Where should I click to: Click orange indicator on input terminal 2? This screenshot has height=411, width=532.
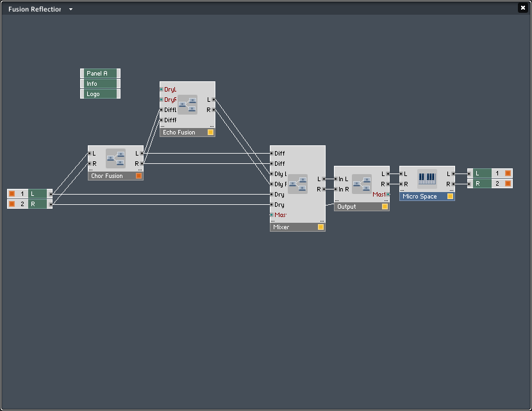[12, 204]
